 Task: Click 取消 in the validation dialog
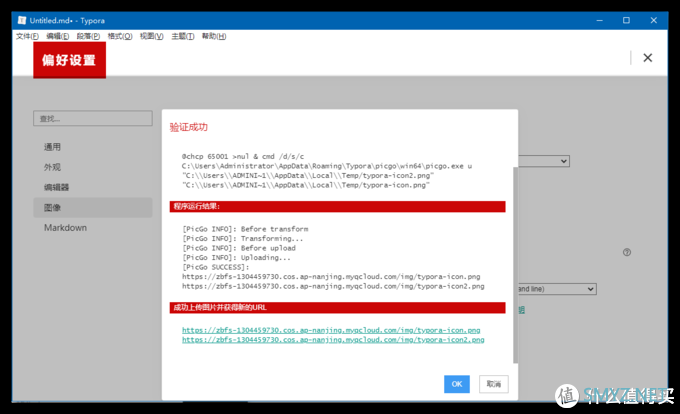pos(494,384)
